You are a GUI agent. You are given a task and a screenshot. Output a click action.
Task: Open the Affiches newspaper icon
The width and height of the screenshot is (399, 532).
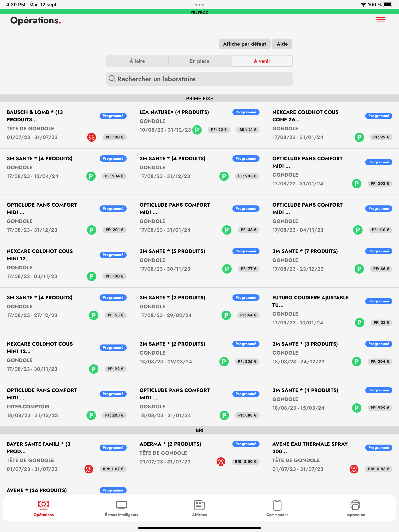199,505
